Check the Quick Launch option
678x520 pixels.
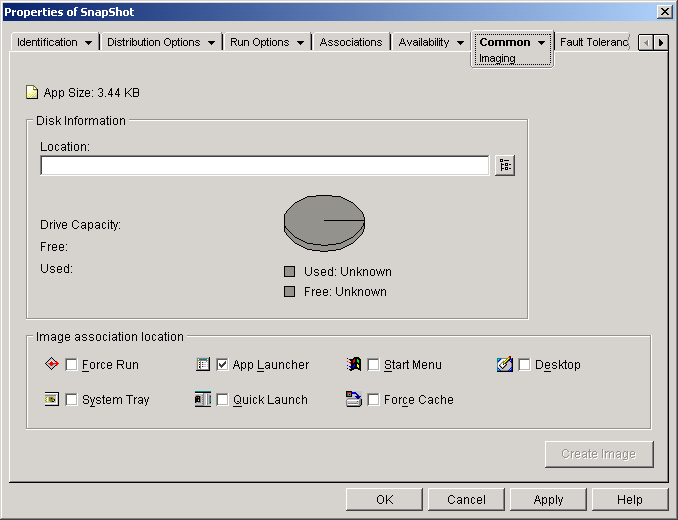pos(222,399)
